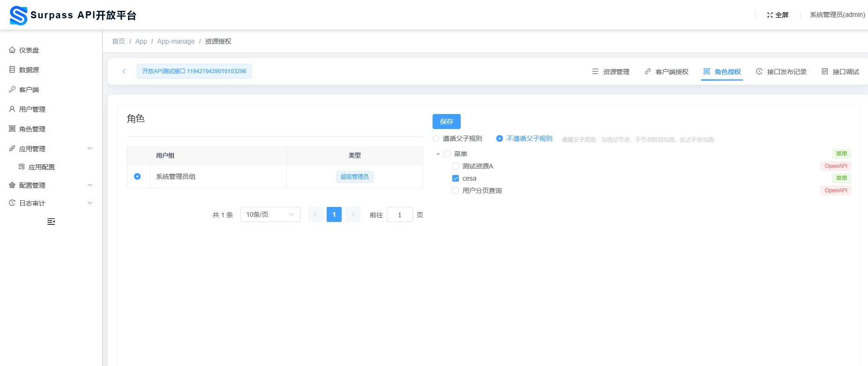Check the 菜单 root node checkbox
868x366 pixels.
[x=447, y=154]
